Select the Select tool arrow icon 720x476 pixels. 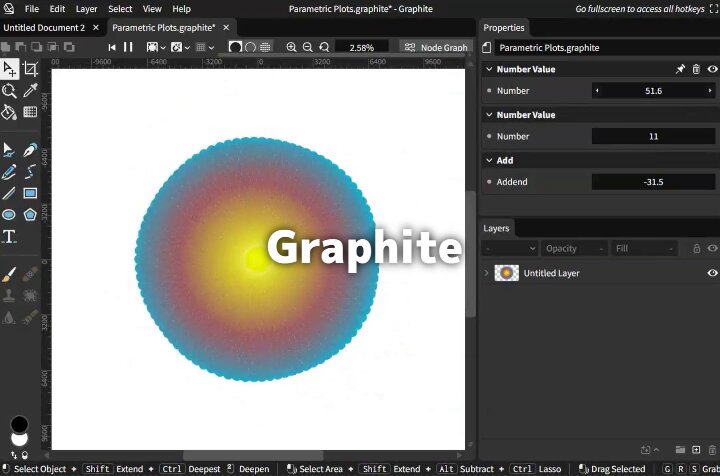[x=9, y=69]
